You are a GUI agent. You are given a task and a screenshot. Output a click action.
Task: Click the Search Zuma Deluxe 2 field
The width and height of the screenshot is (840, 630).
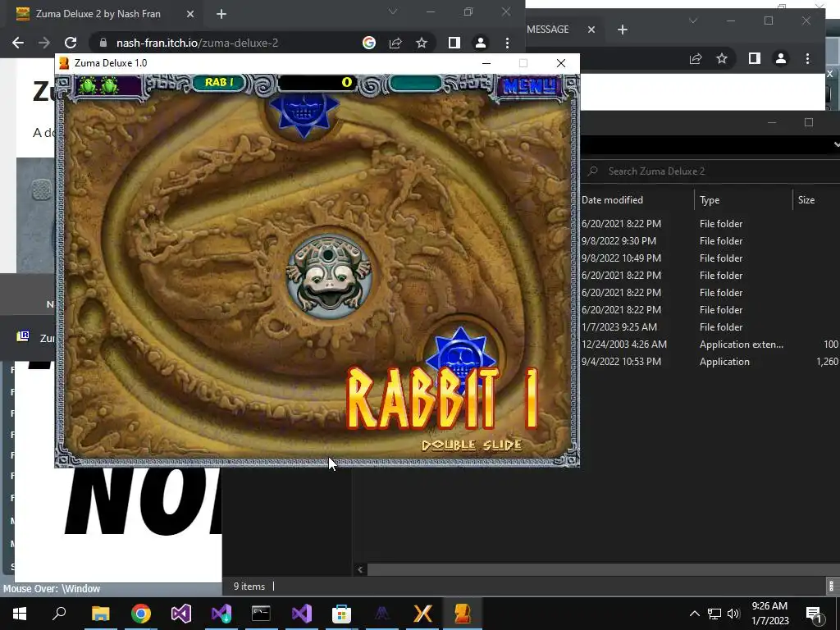pyautogui.click(x=710, y=171)
